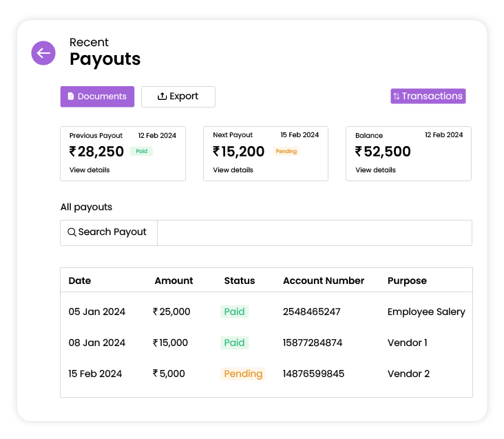Click the Pending badge on Next Payout
The width and height of the screenshot is (504, 439).
coord(286,151)
